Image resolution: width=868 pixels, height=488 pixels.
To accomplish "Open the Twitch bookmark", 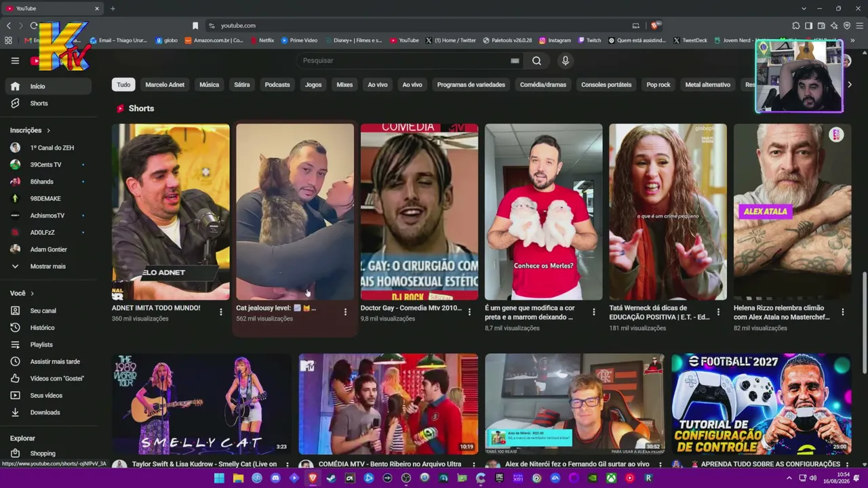I will point(589,40).
